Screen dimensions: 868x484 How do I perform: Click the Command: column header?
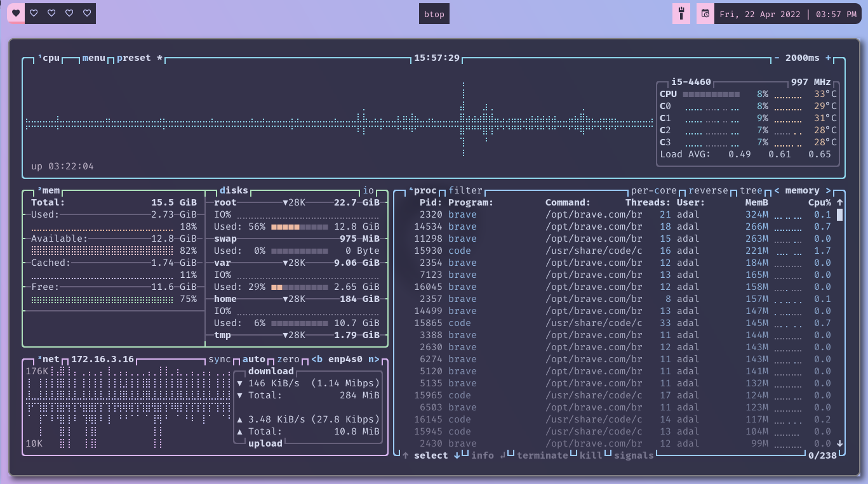tap(568, 202)
